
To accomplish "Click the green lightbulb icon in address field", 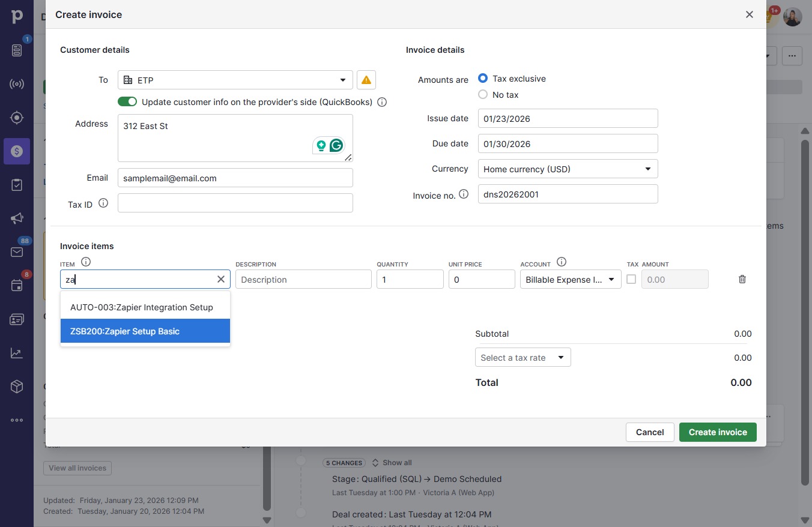I will coord(321,145).
